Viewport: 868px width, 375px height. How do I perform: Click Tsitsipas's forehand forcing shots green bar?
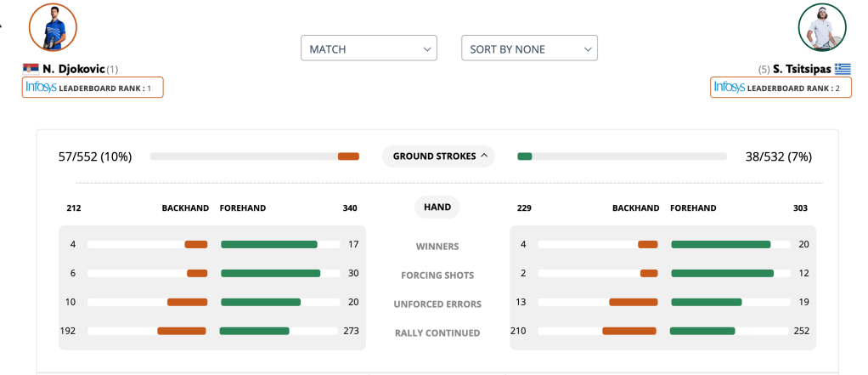(722, 273)
